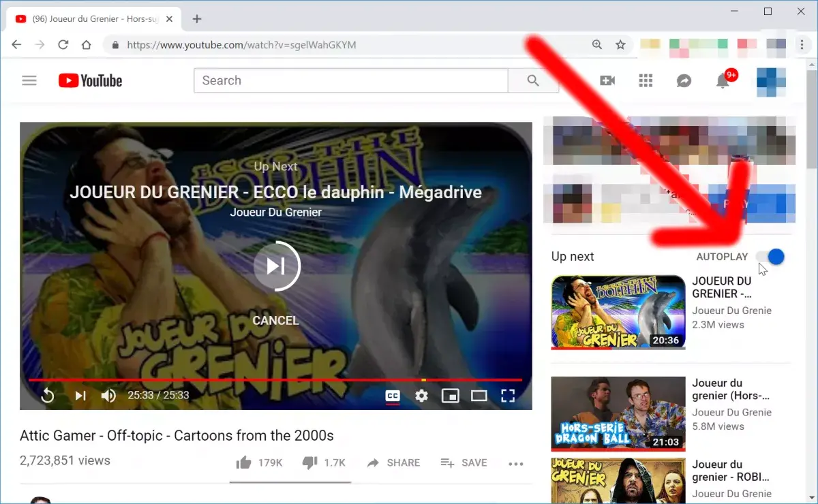Viewport: 818px width, 504px height.
Task: Click the 'Up next' sidebar heading
Action: pyautogui.click(x=573, y=257)
